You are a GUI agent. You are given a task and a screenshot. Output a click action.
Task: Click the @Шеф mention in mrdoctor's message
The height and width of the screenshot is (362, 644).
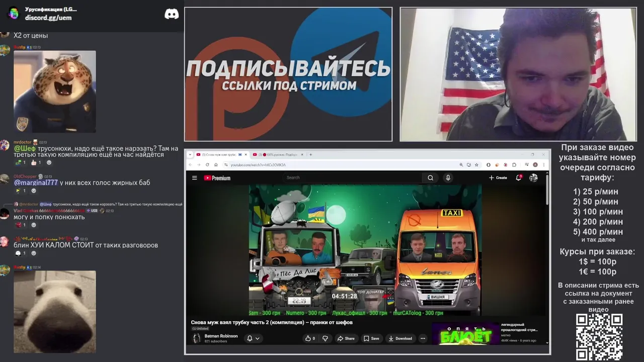click(x=25, y=148)
